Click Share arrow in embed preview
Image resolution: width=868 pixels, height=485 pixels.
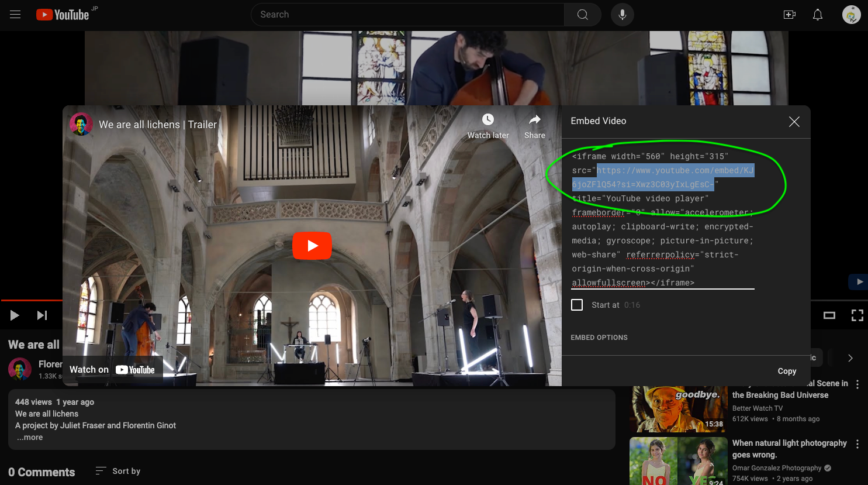point(534,120)
